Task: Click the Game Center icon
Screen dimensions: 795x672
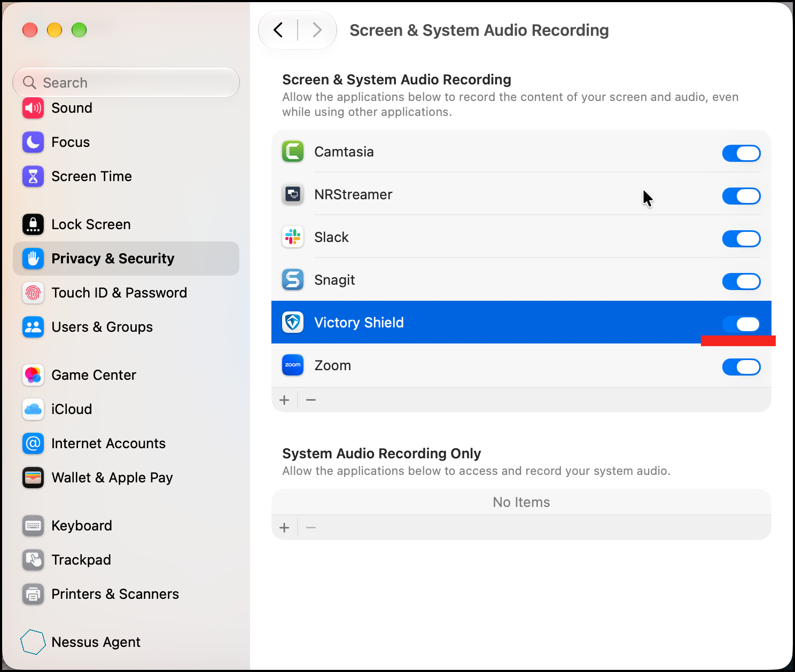Action: (33, 375)
